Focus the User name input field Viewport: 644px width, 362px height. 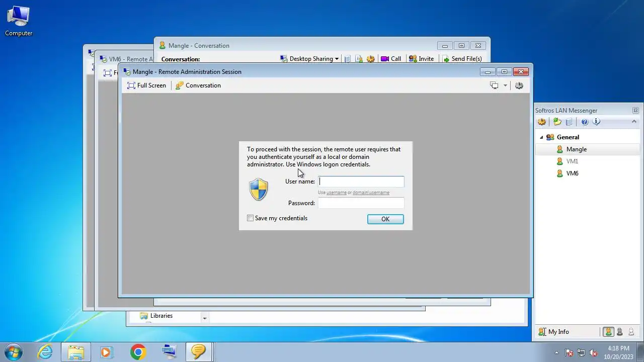[361, 182]
